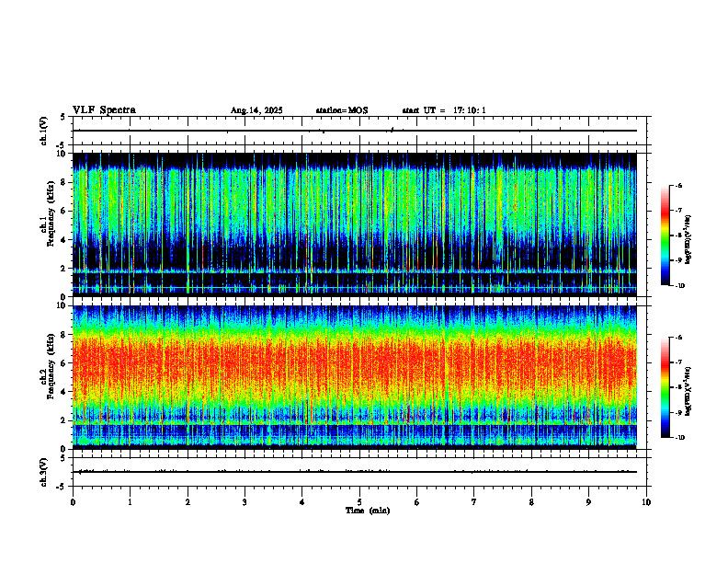The width and height of the screenshot is (728, 563).
Task: Click the "ch.1(V)" waveform axis label
Action: (x=44, y=131)
